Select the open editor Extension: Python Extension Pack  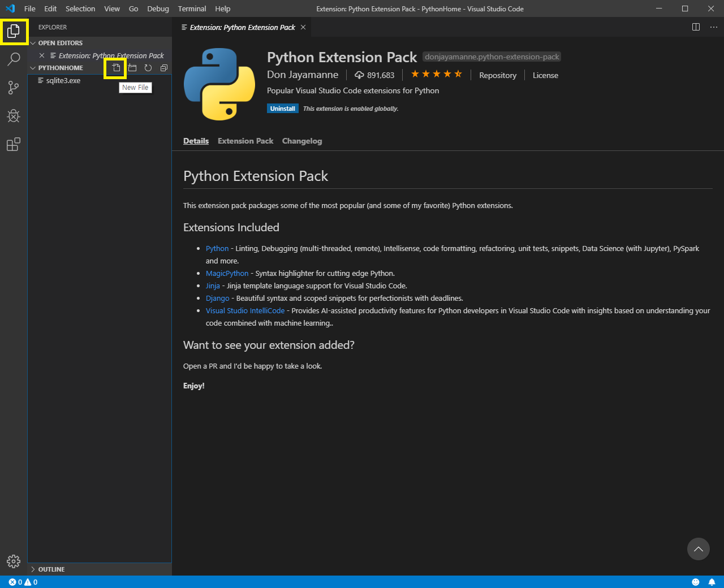click(x=100, y=55)
